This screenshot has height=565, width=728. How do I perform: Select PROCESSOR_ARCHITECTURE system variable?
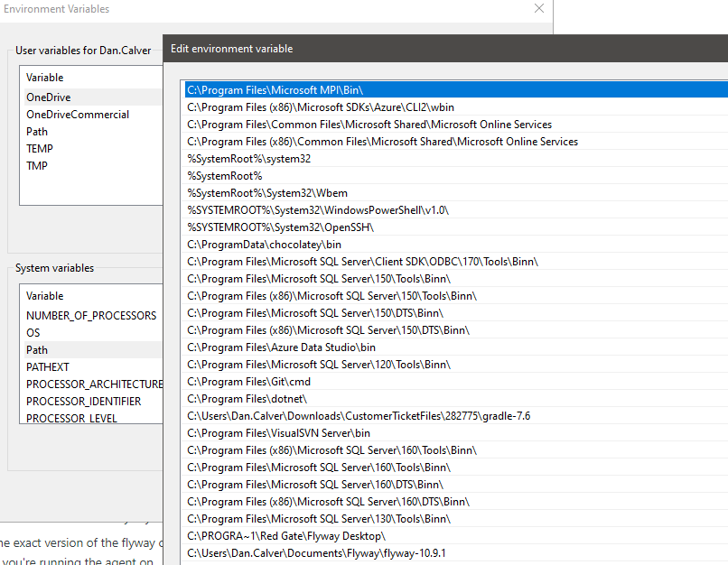tap(91, 384)
